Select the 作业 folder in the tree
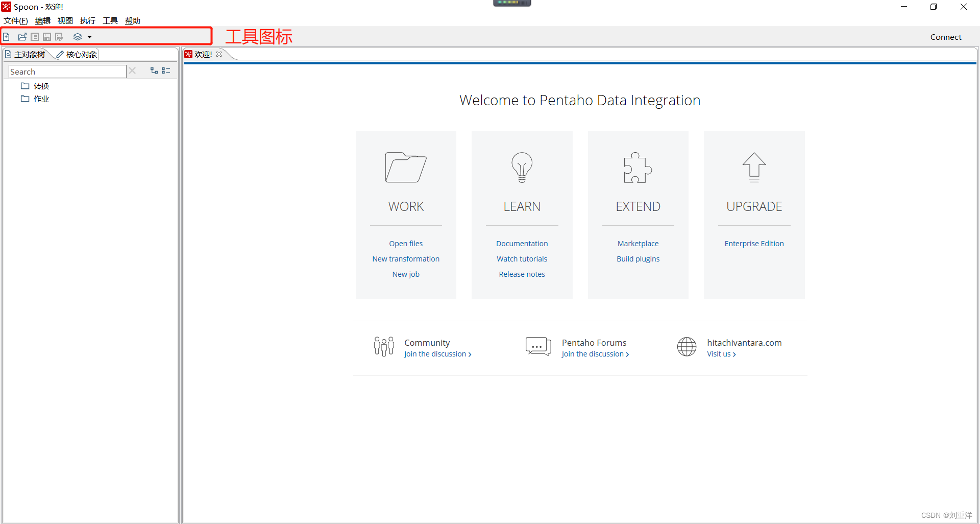This screenshot has height=524, width=980. [x=35, y=99]
